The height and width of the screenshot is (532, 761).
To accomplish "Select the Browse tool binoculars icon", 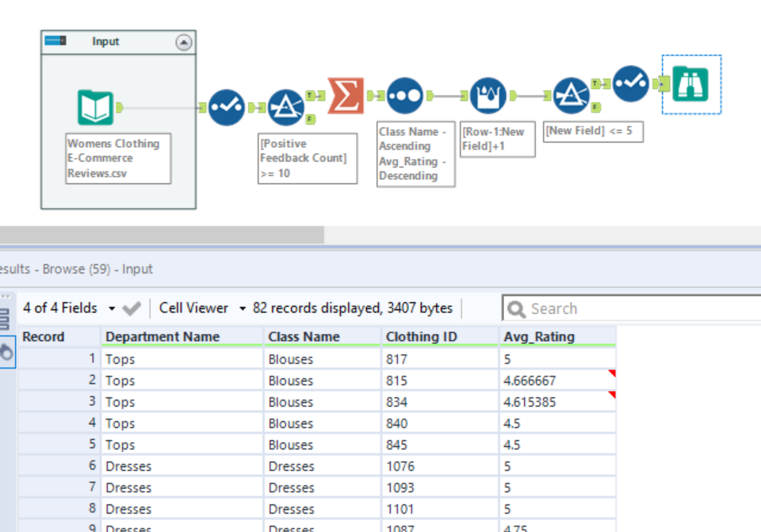I will click(690, 84).
